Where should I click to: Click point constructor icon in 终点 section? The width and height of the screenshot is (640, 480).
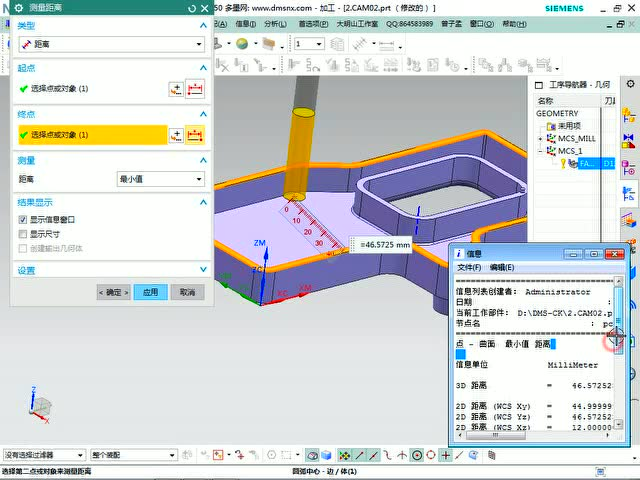click(176, 135)
